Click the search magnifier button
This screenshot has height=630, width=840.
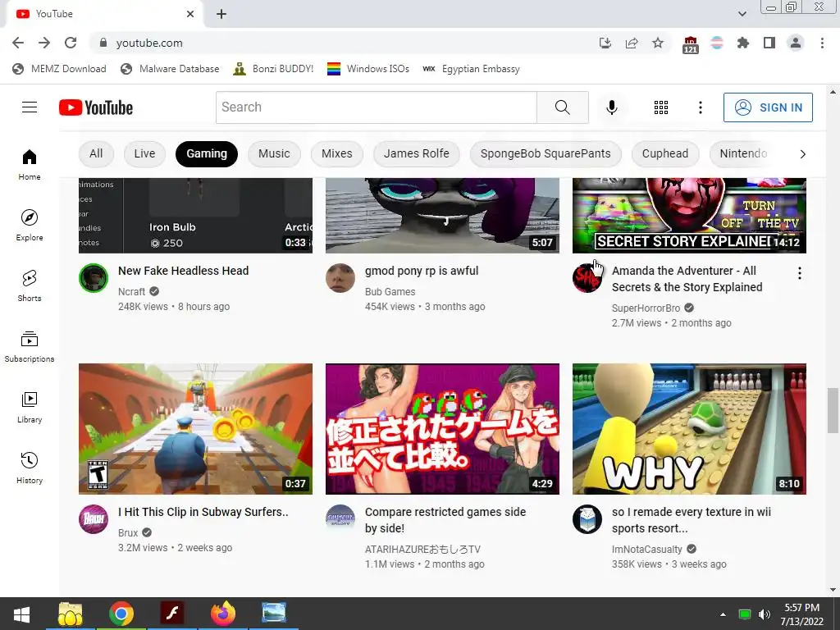click(x=563, y=107)
